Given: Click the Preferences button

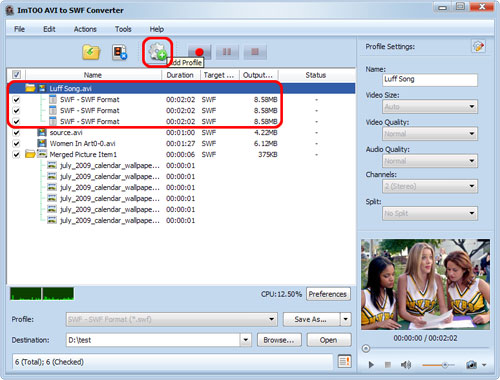Looking at the screenshot, I should 328,294.
